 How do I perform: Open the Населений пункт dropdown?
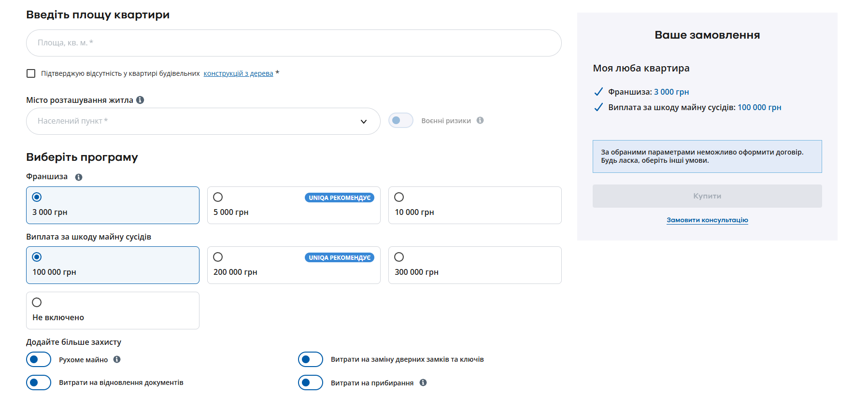coord(193,121)
